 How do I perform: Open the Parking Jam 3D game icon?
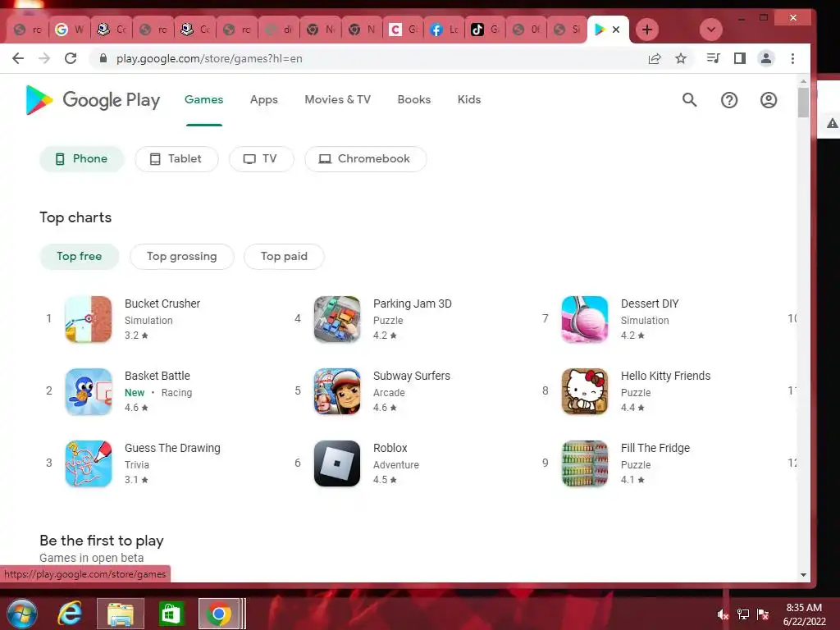coord(337,319)
